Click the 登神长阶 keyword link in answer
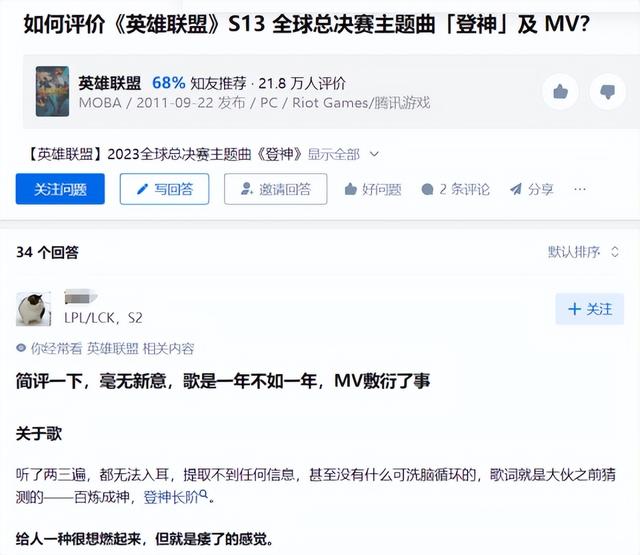640x555 pixels. (171, 497)
